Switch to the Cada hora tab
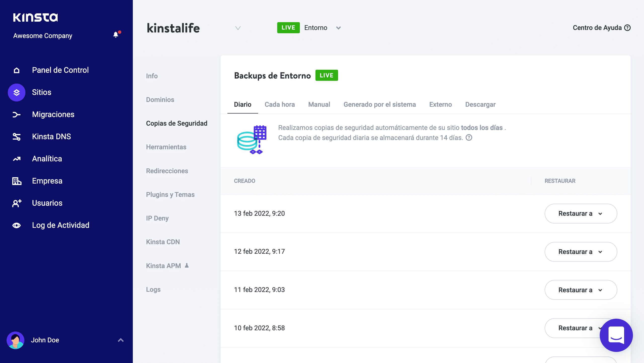The image size is (644, 363). point(279,104)
